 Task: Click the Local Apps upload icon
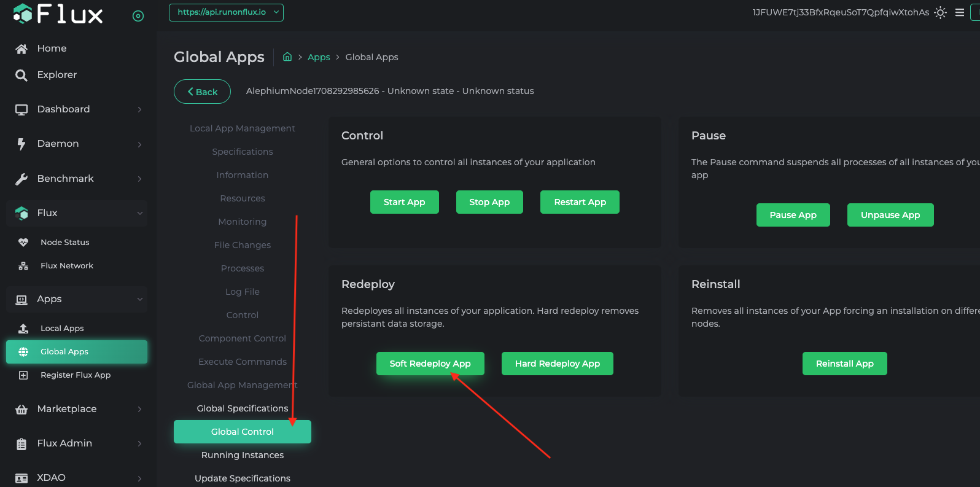click(x=23, y=329)
